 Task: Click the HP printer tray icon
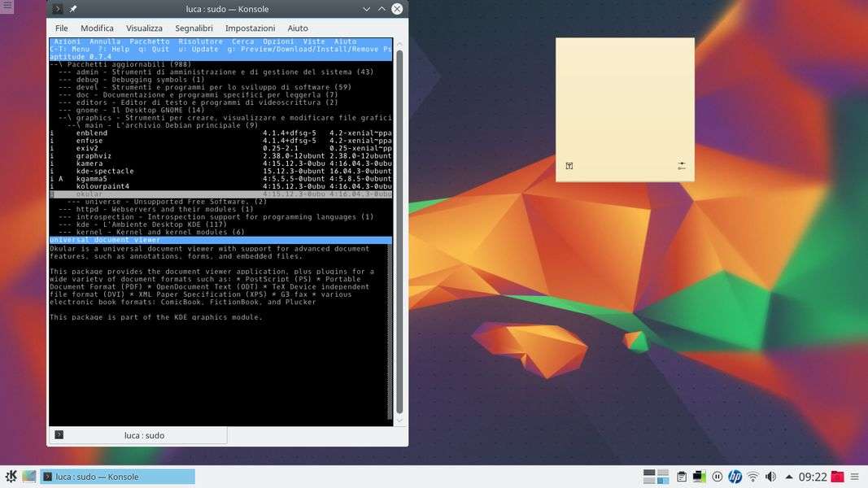pyautogui.click(x=735, y=477)
